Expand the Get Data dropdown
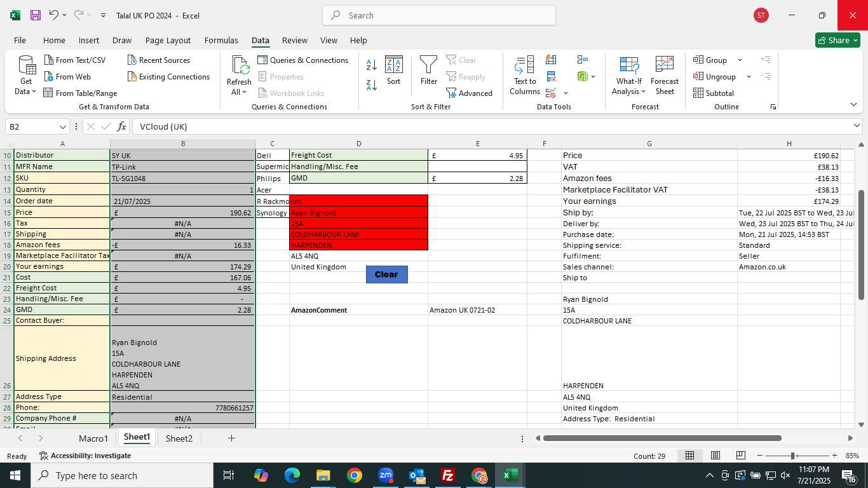This screenshot has width=868, height=488. [25, 91]
